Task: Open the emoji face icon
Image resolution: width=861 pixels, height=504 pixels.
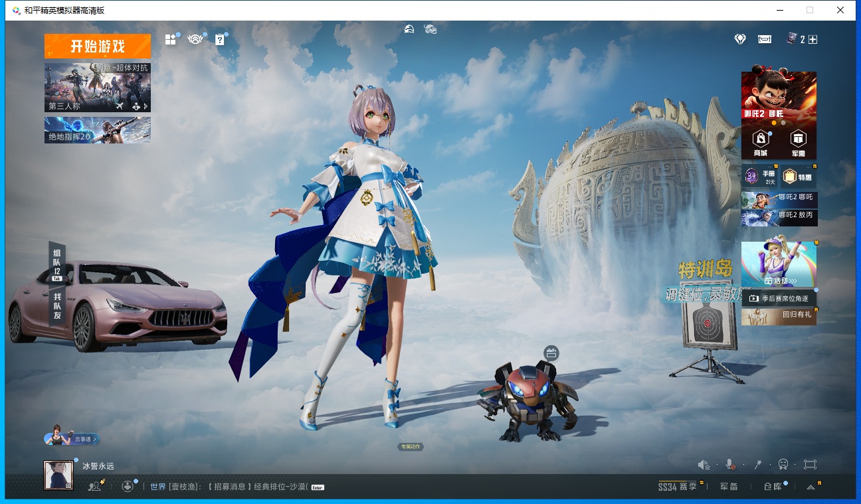Action: [x=783, y=465]
